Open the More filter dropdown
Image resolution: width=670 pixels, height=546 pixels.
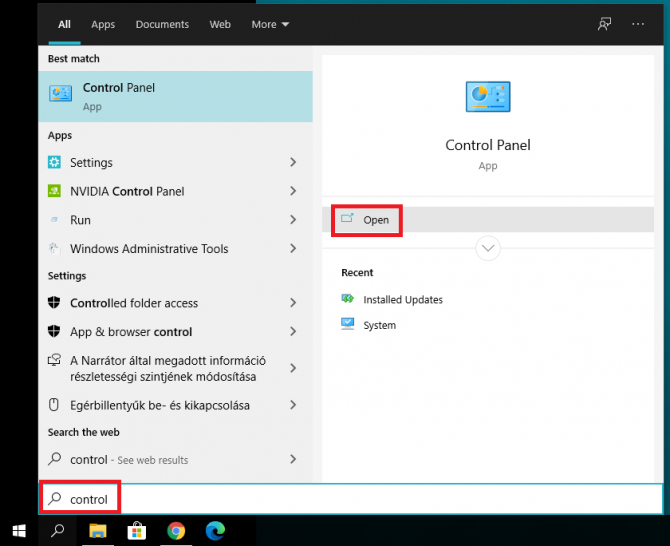(x=270, y=24)
